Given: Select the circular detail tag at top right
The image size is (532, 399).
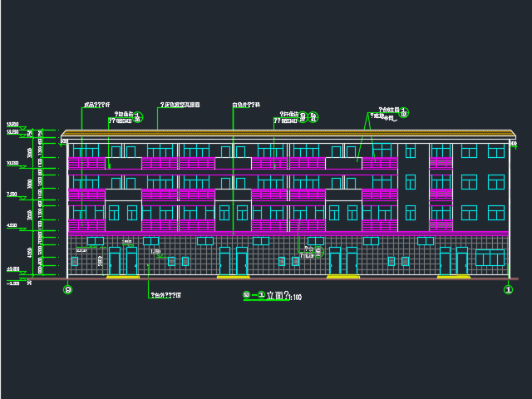Looking at the screenshot, I should (404, 113).
